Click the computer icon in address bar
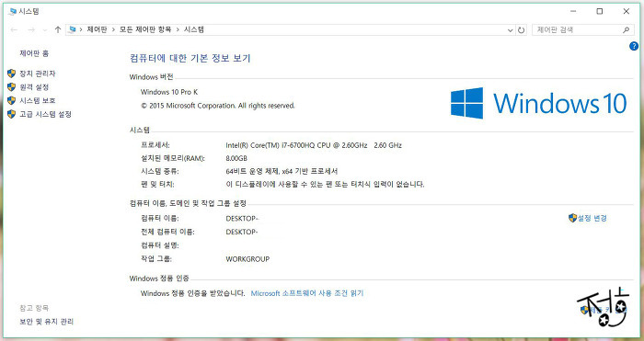 73,29
